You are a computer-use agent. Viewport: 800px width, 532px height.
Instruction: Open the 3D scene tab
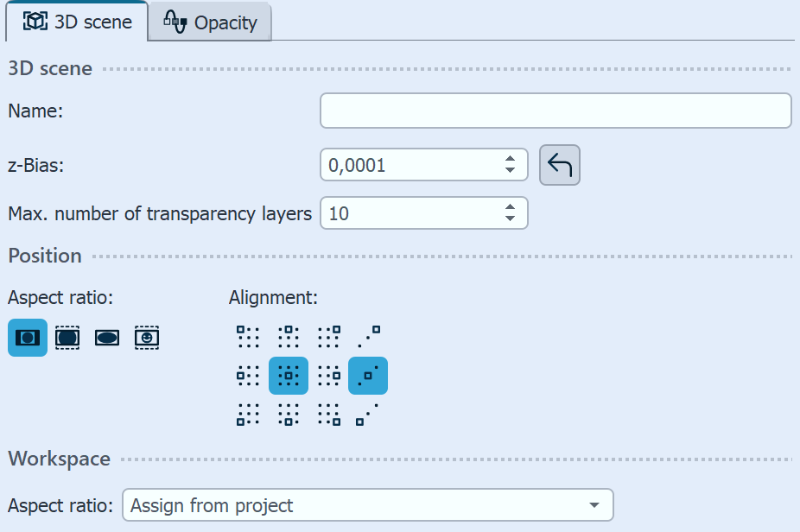pyautogui.click(x=78, y=22)
